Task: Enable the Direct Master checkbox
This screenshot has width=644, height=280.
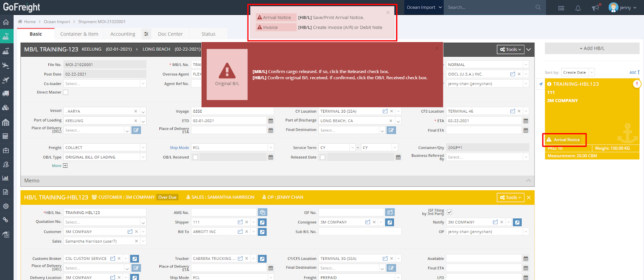Action: coord(66,93)
